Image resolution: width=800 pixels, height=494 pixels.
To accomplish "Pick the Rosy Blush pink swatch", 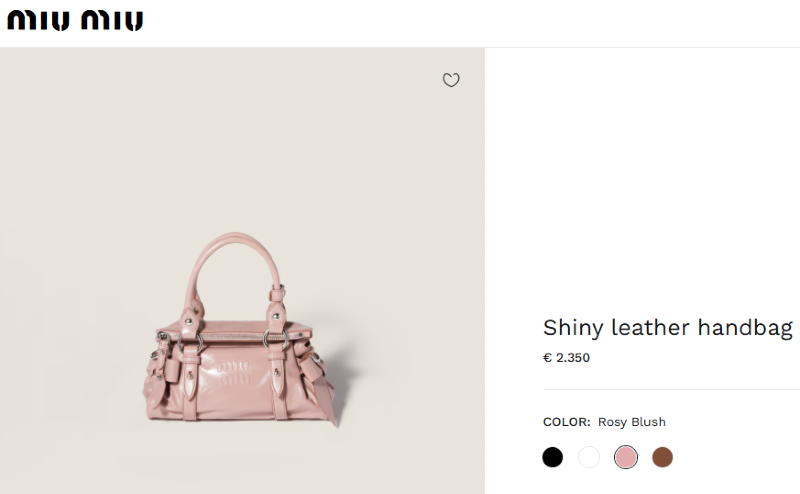I will click(626, 457).
